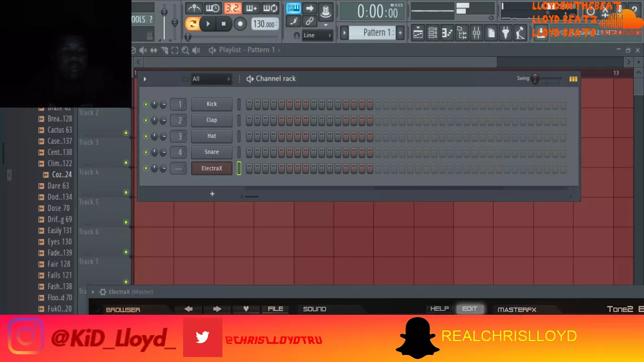Open the ElectraX channel button
Screen dimensions: 644x362
[x=212, y=168]
